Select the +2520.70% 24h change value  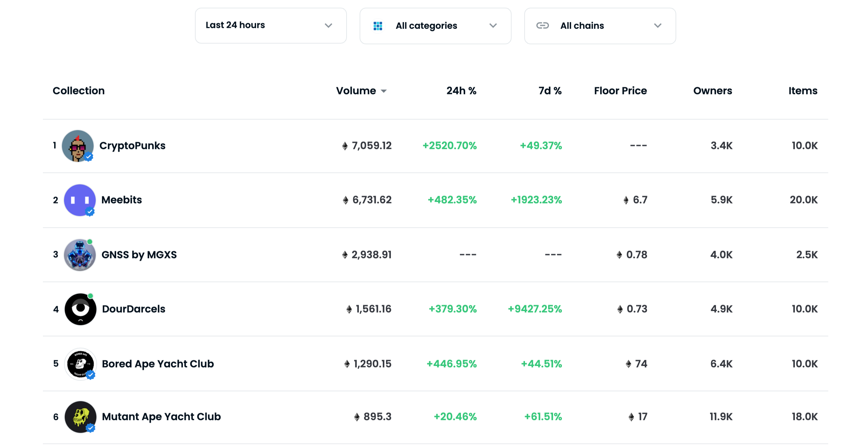pyautogui.click(x=450, y=146)
